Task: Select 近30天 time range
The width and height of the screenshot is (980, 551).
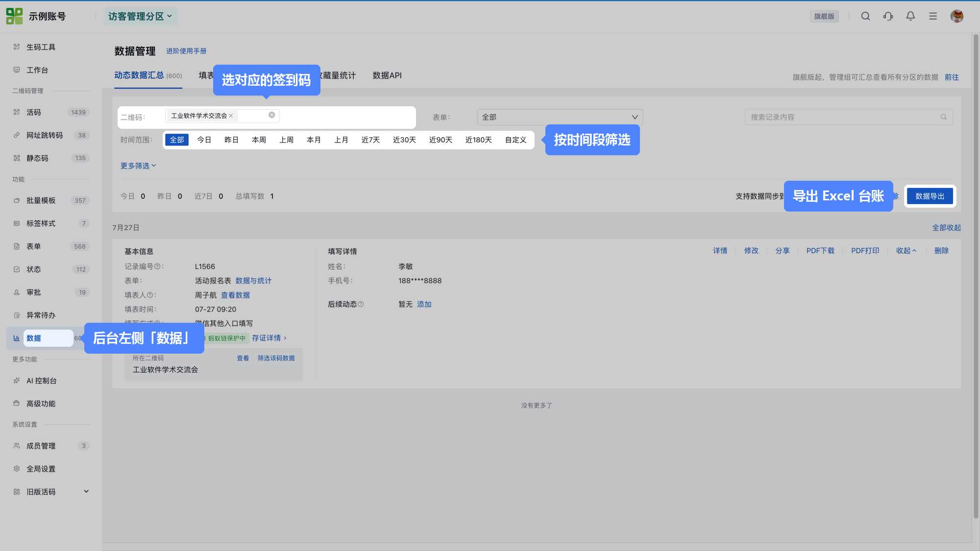Action: (404, 140)
